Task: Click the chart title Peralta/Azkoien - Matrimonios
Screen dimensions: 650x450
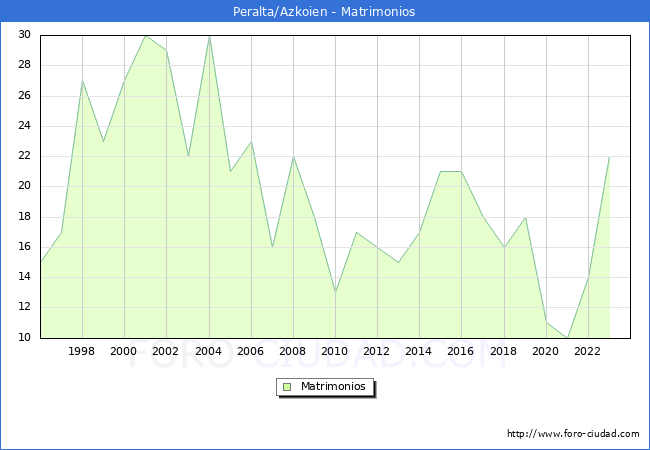Action: [324, 11]
